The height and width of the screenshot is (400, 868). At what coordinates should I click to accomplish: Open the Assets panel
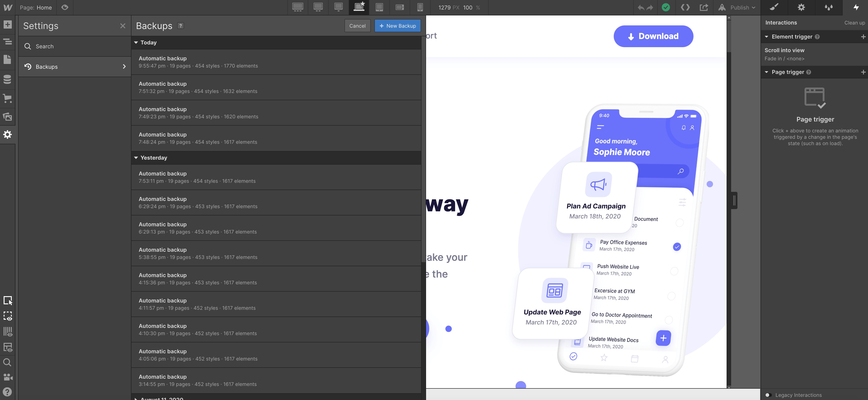(x=7, y=116)
